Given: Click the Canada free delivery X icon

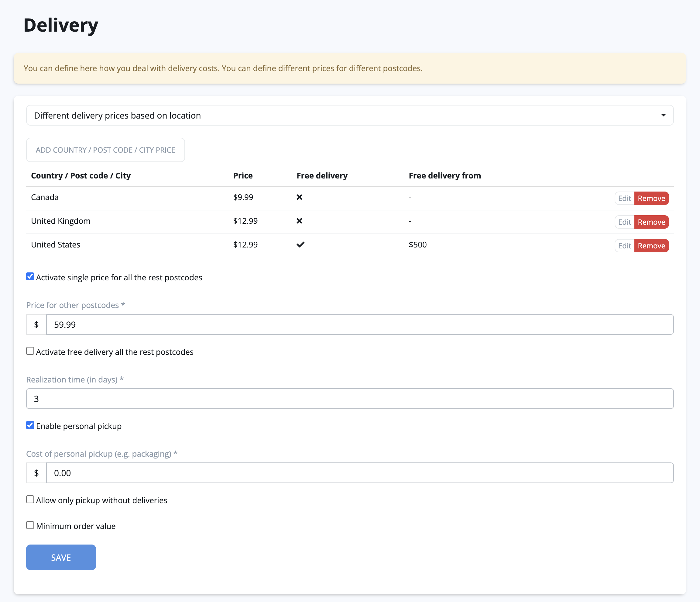Looking at the screenshot, I should pos(299,197).
